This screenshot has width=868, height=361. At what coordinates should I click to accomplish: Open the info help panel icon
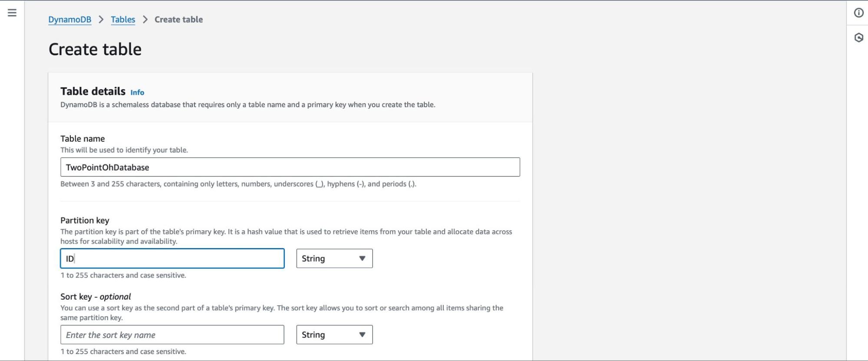coord(858,13)
